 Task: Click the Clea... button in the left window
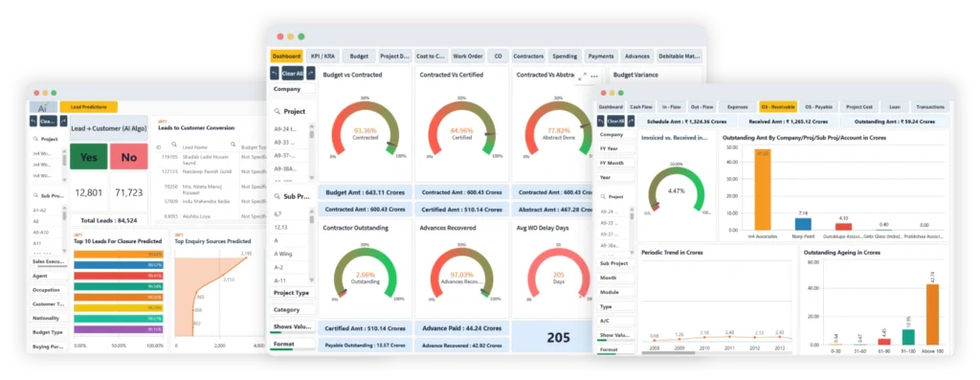pos(48,121)
